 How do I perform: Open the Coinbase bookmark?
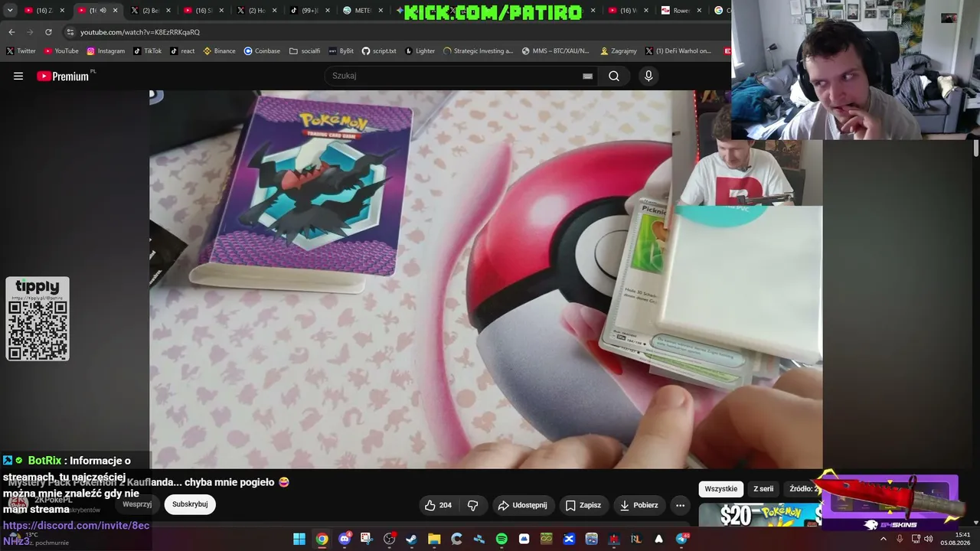pos(262,51)
